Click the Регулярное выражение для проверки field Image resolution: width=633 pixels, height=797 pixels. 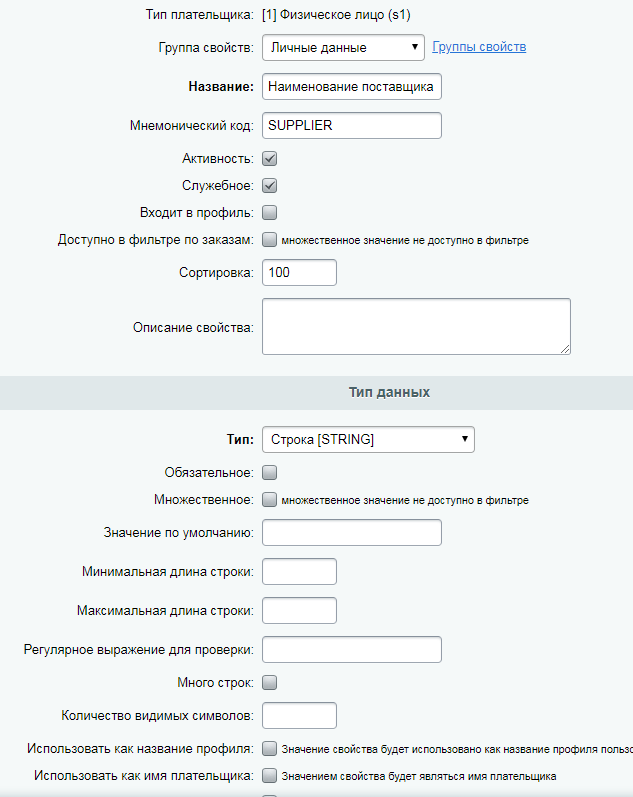[x=351, y=650]
